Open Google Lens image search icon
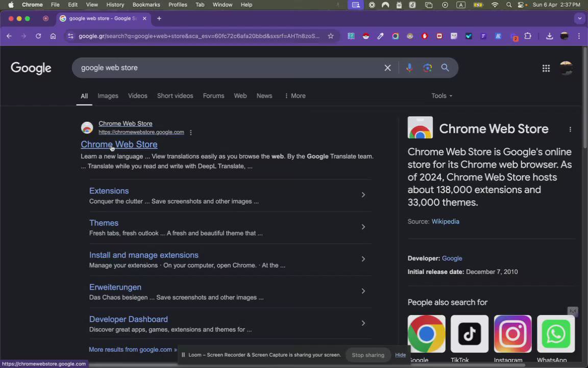The width and height of the screenshot is (588, 368). 427,68
